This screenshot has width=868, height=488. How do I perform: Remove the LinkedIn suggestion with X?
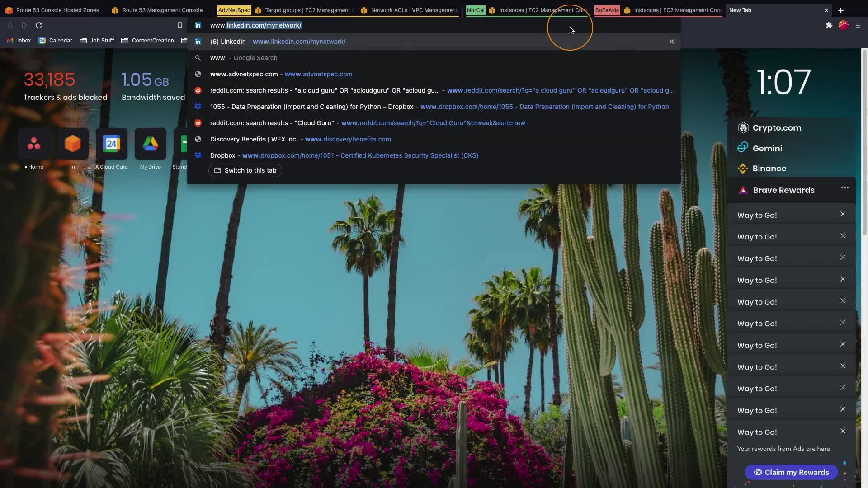point(671,42)
